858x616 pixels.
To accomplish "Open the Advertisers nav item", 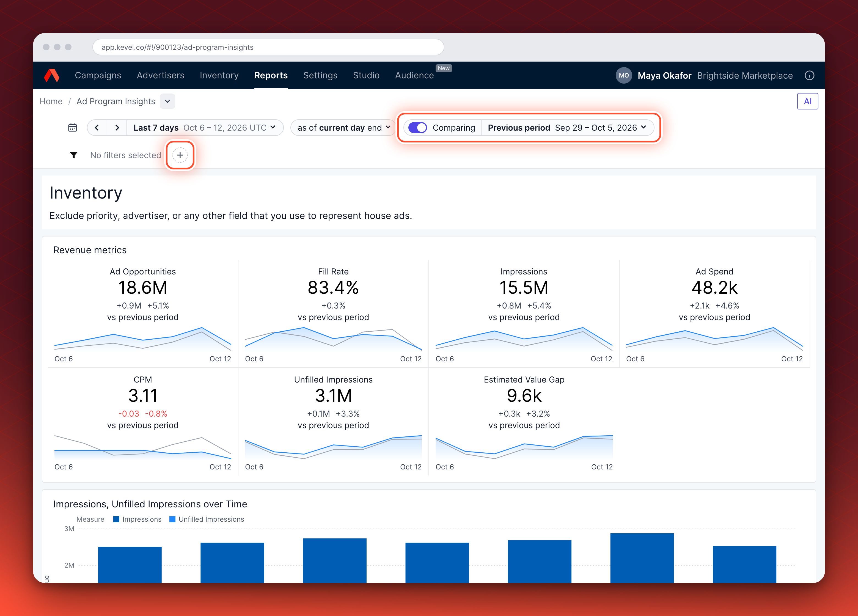I will 160,75.
